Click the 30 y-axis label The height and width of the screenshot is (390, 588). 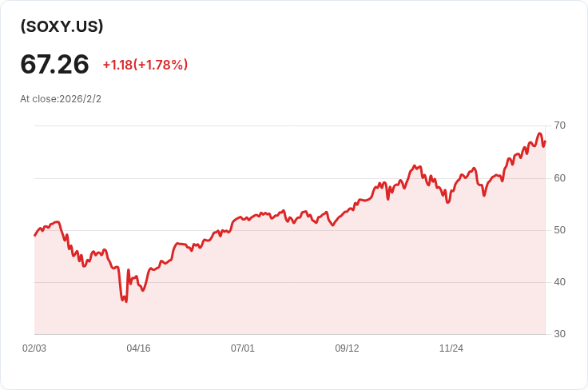point(559,334)
